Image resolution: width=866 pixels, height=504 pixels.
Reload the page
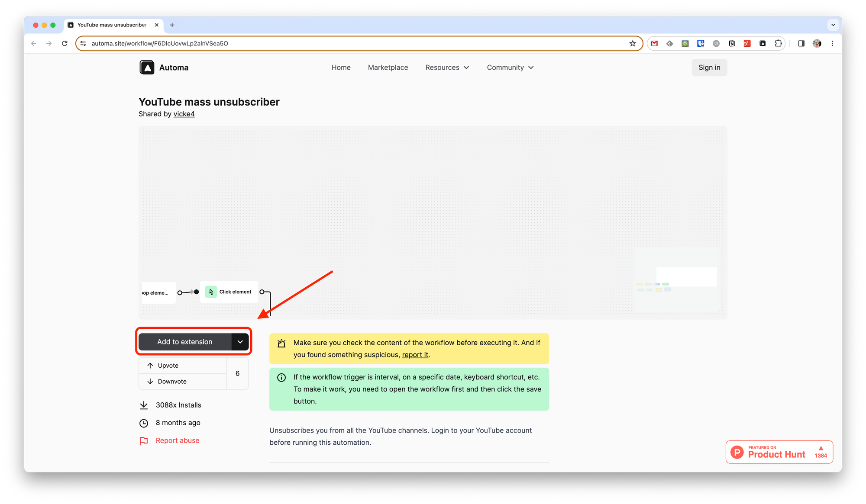tap(65, 43)
